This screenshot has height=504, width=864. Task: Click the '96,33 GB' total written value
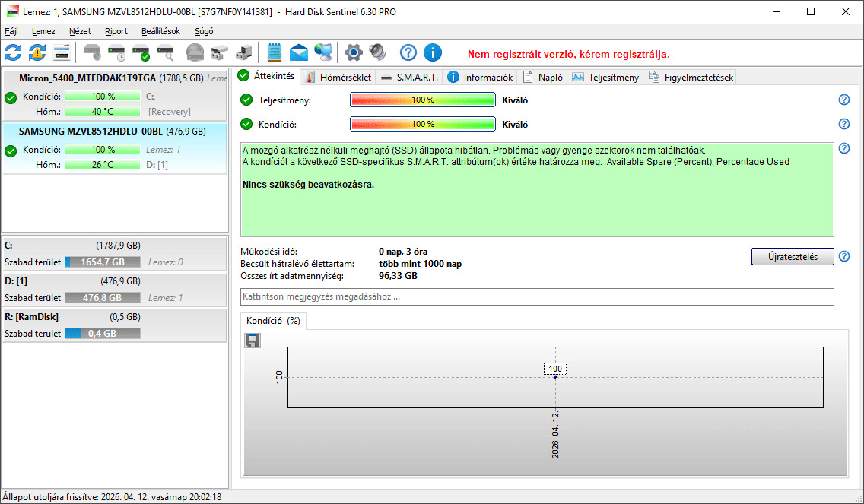click(x=398, y=275)
